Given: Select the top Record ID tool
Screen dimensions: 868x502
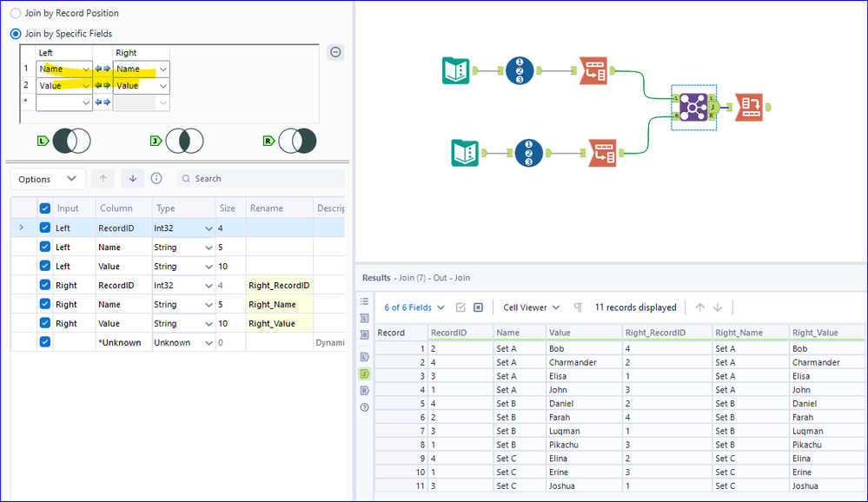Looking at the screenshot, I should pos(520,71).
